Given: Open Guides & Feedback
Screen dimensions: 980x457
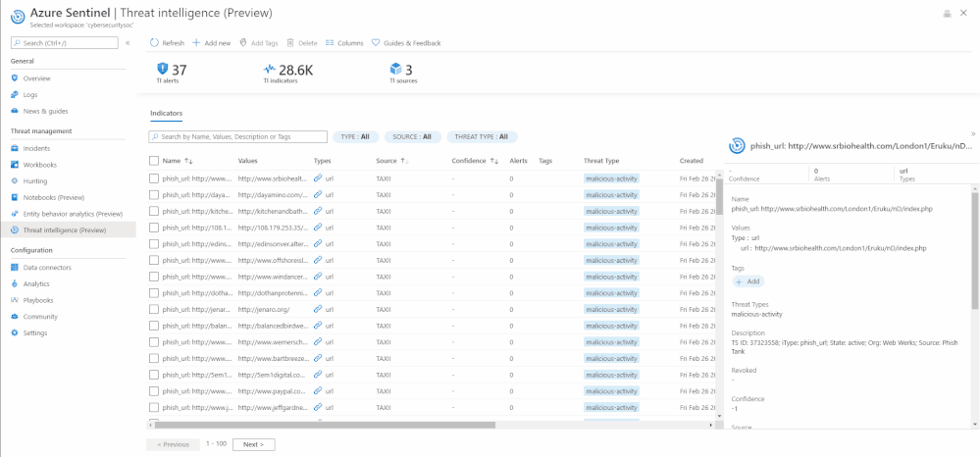Looking at the screenshot, I should coord(406,43).
